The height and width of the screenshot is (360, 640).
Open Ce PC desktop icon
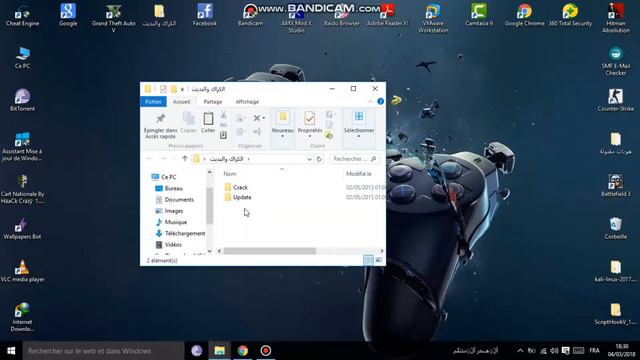point(22,58)
